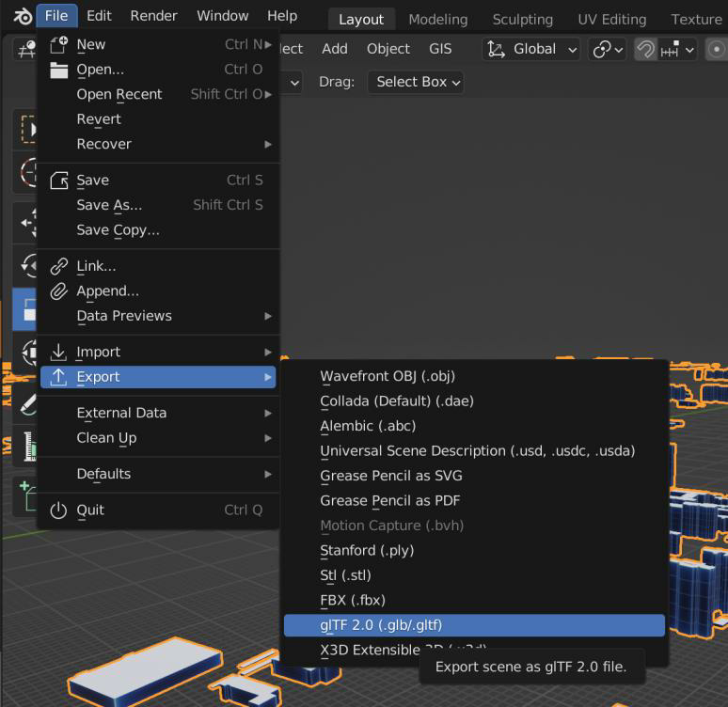The image size is (728, 707).
Task: Open the GIS menu in viewport header
Action: coord(440,49)
